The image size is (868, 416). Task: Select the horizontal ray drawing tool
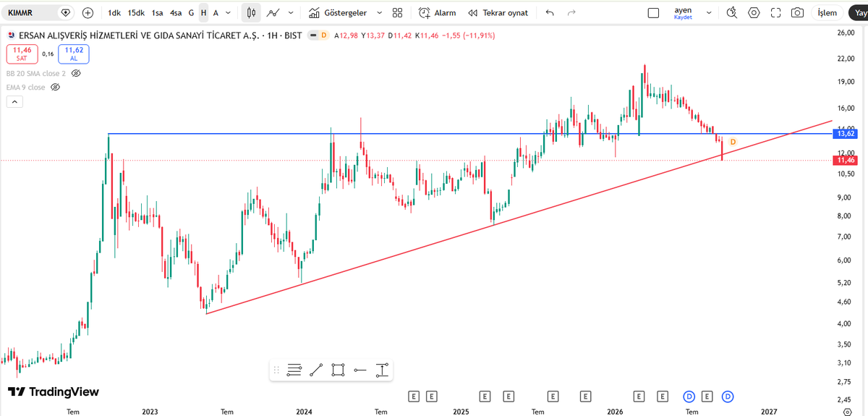(360, 370)
